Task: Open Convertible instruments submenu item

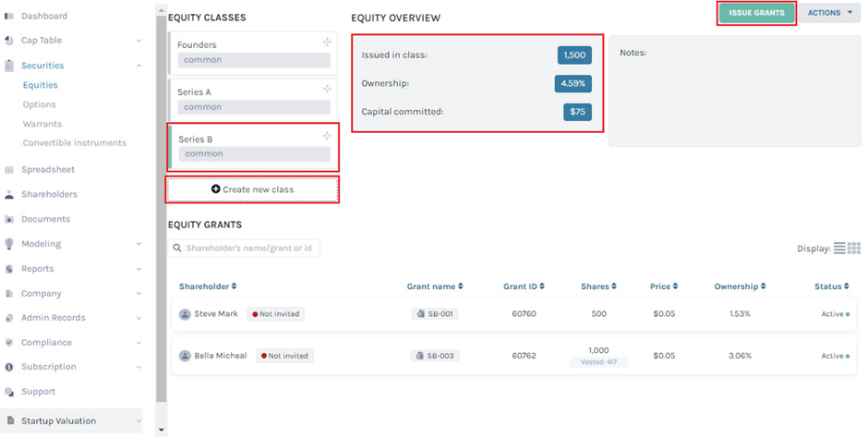Action: tap(75, 143)
